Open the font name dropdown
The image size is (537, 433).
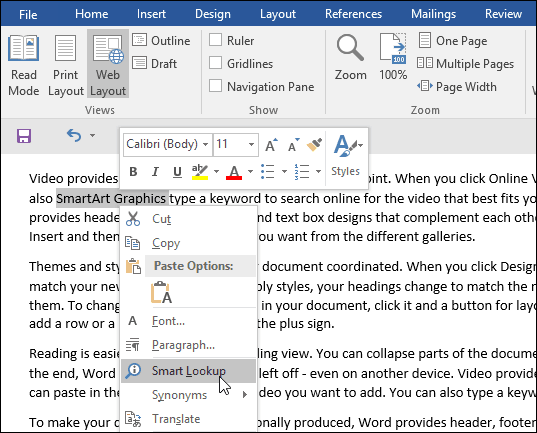pos(205,144)
